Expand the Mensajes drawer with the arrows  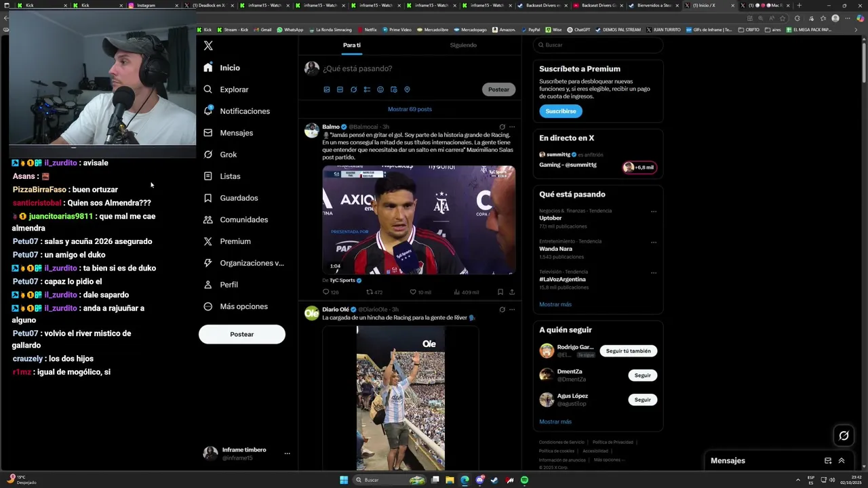pyautogui.click(x=842, y=461)
